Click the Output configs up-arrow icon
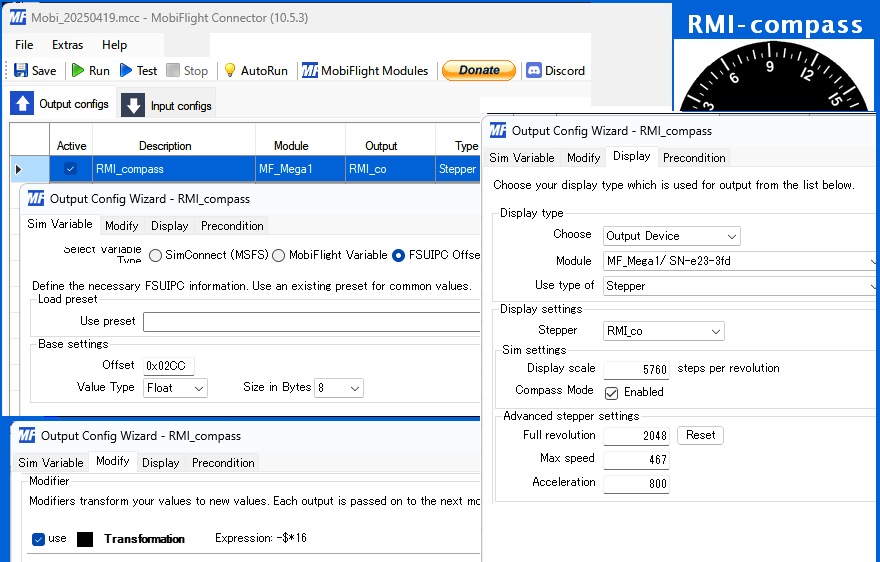This screenshot has width=880, height=562. (22, 103)
